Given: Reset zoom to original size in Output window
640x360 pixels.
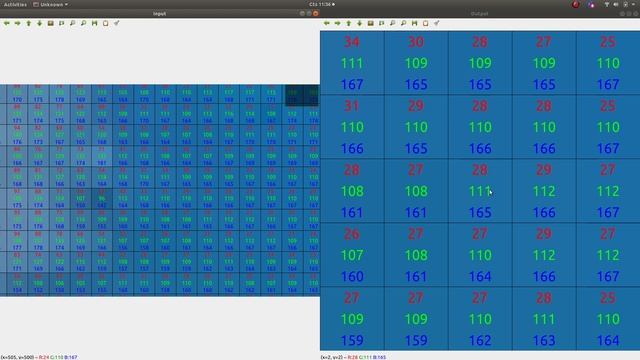Looking at the screenshot, I should (371, 23).
